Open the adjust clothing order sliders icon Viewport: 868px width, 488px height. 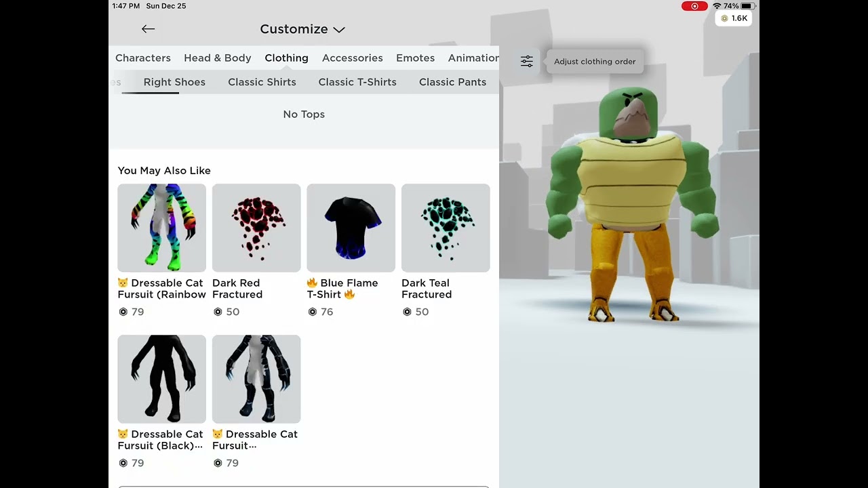(527, 62)
